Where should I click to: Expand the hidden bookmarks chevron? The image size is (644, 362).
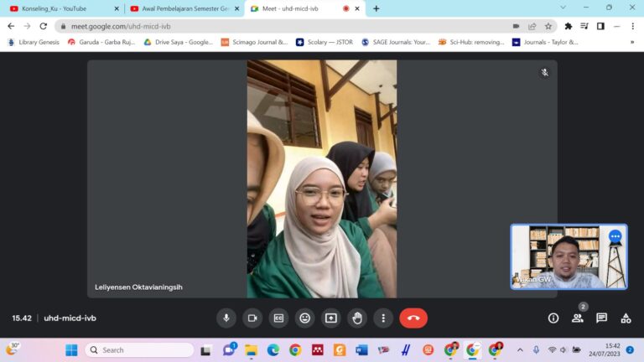point(632,42)
